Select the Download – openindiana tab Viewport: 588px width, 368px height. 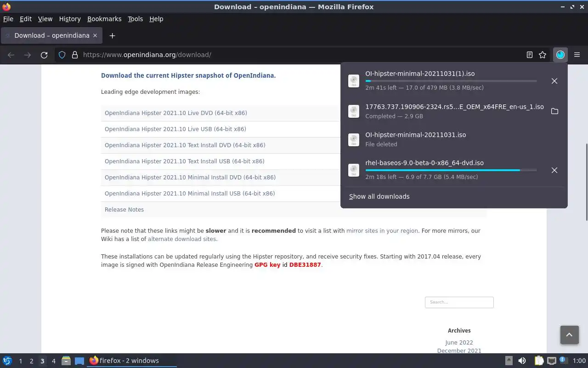(x=51, y=35)
